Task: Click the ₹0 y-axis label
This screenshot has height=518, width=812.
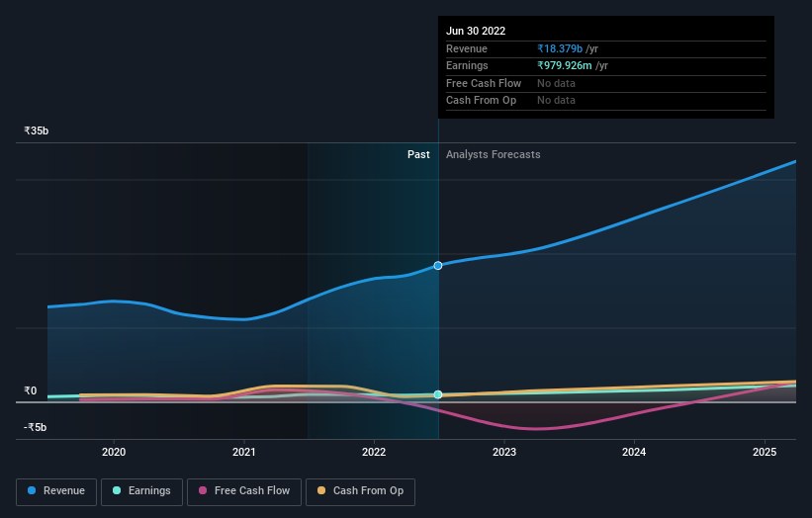Action: pos(31,390)
